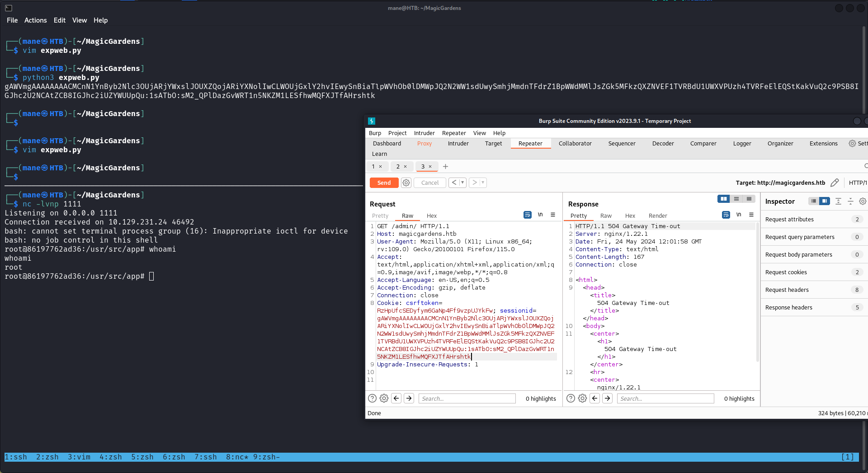Dock Inspector panel to left
The height and width of the screenshot is (473, 868).
pos(813,201)
